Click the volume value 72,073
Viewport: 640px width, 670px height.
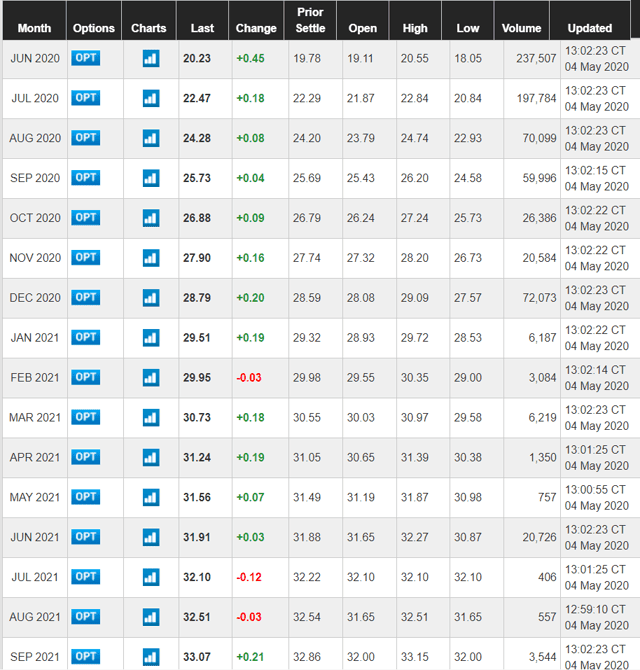click(540, 298)
